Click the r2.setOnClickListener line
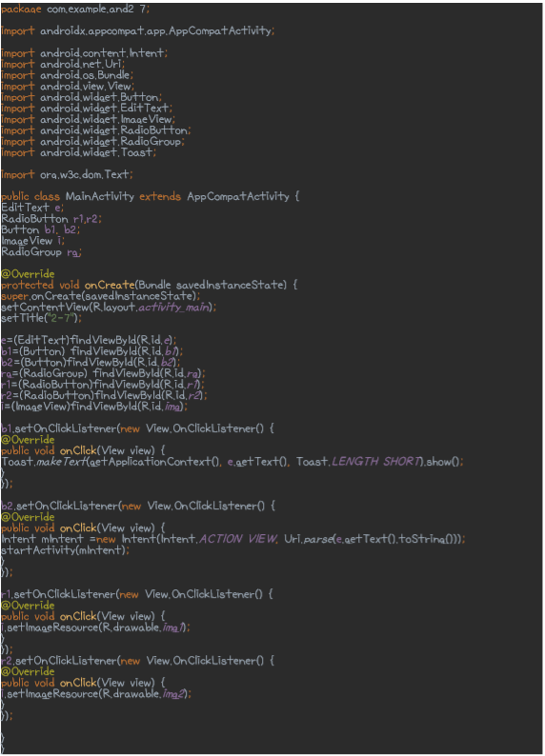Screen dimensions: 545x756 coord(137,661)
